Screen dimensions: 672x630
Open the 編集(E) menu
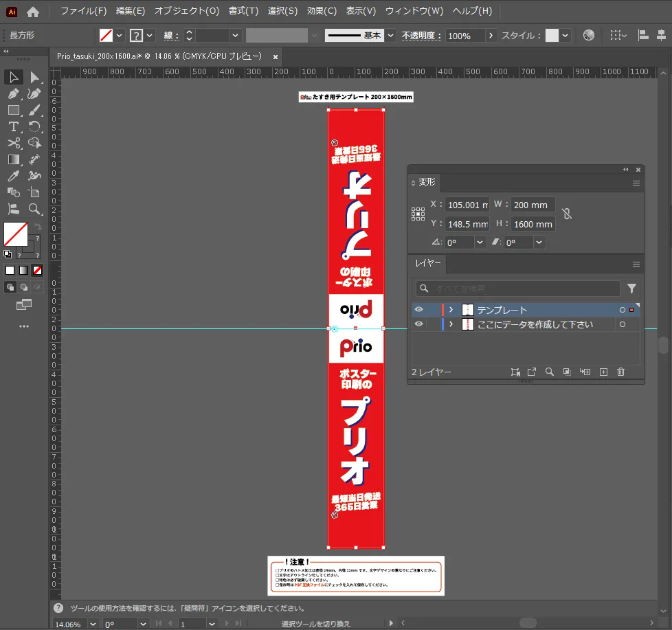[131, 11]
